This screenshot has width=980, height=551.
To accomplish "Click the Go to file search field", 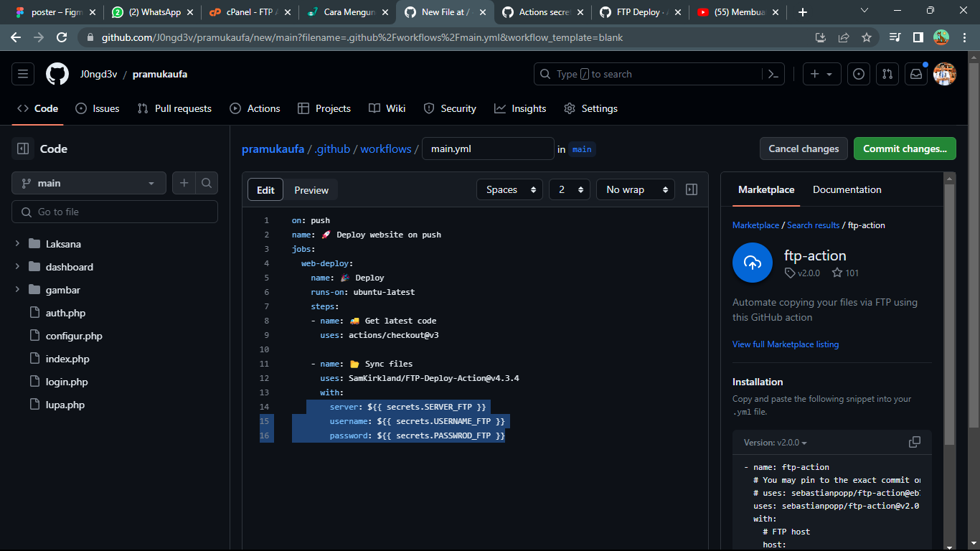I will pos(115,212).
